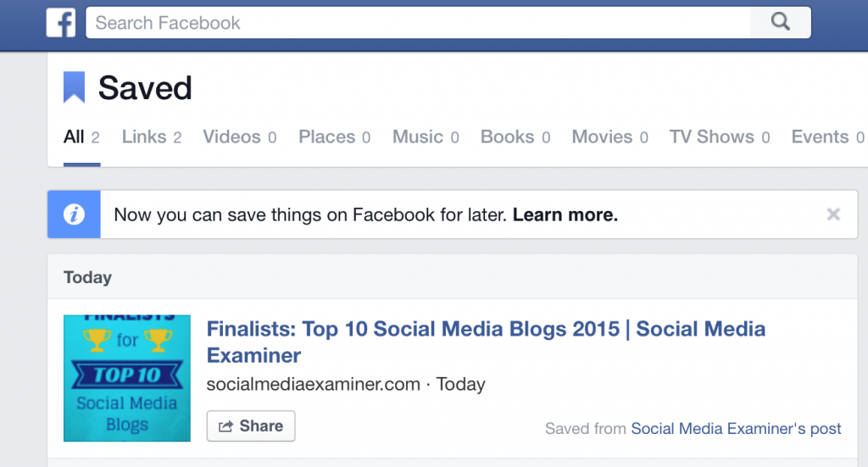
Task: Open Social Media Examiner's post link
Action: pos(736,428)
